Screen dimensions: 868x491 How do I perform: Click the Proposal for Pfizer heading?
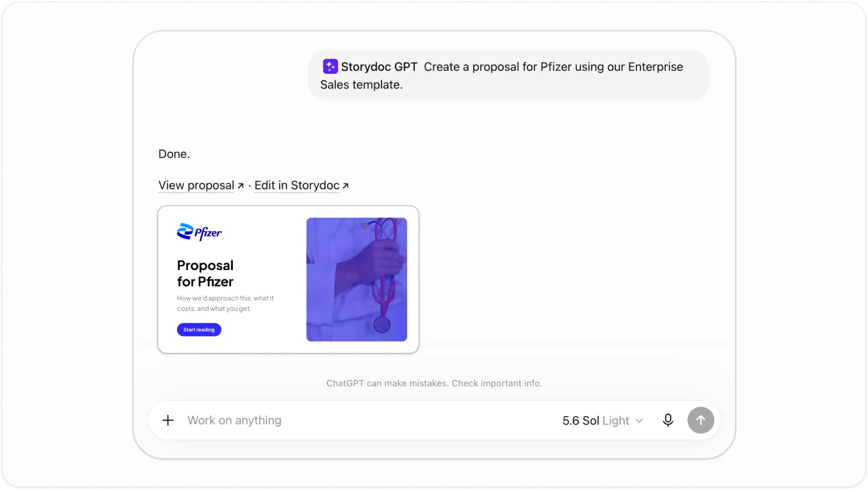pyautogui.click(x=205, y=274)
